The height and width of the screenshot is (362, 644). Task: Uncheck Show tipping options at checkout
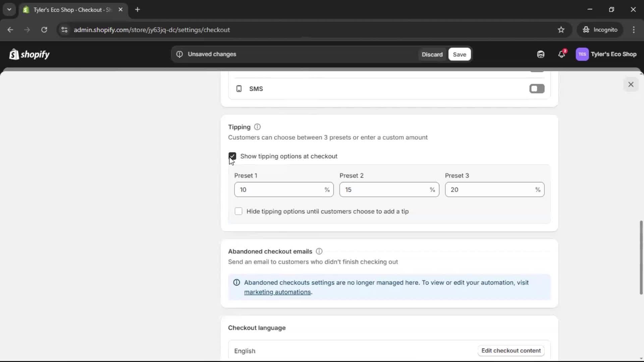coord(232,156)
